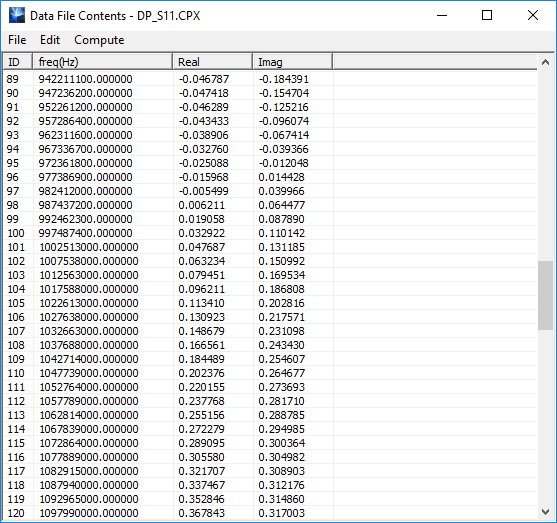Select frequency 1067839000.000000

[x=89, y=429]
